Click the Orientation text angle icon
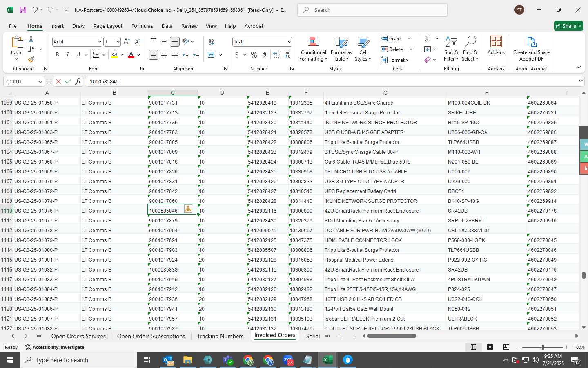This screenshot has width=588, height=368. (x=185, y=41)
